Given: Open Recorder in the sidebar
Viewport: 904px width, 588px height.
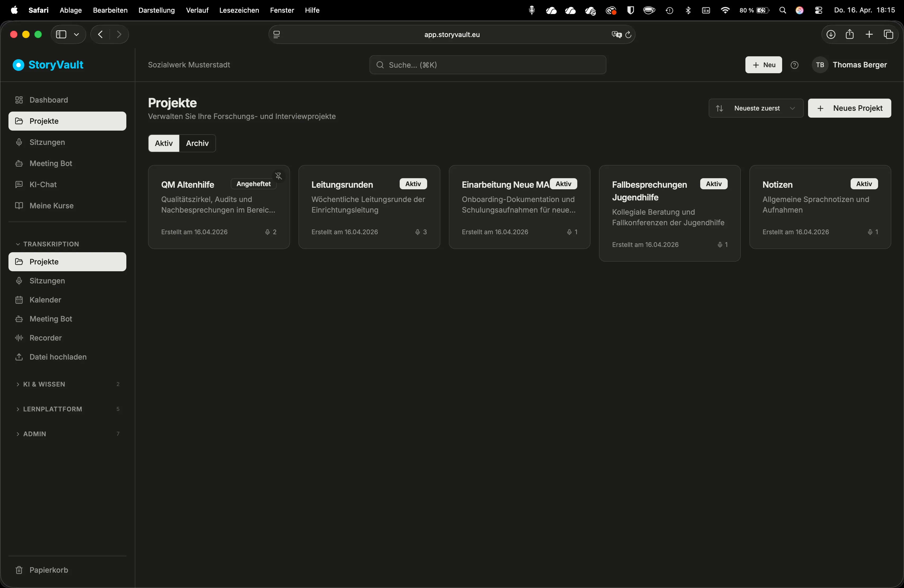Looking at the screenshot, I should point(67,338).
